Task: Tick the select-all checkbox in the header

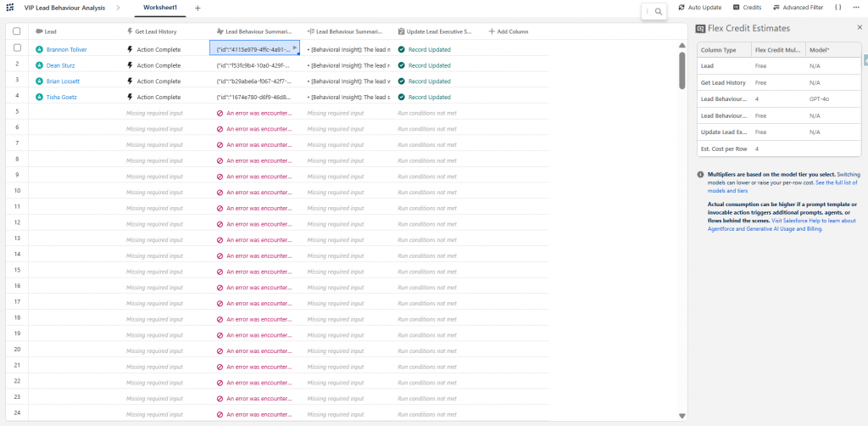Action: (17, 31)
